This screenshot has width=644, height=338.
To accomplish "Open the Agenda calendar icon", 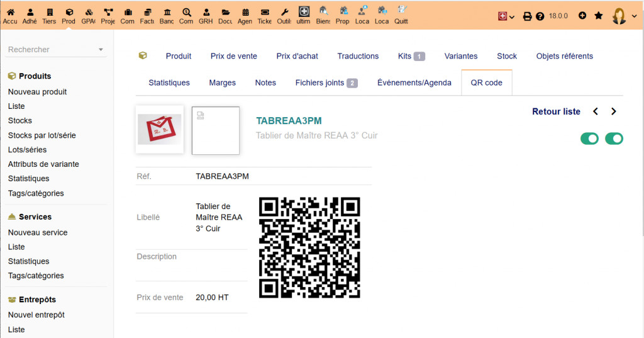I will (245, 16).
